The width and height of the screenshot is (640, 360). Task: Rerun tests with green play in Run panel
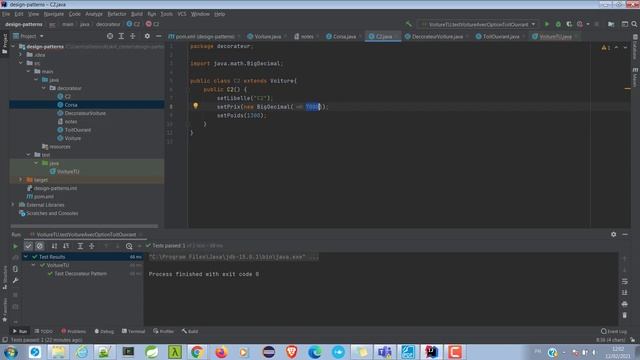click(x=15, y=246)
